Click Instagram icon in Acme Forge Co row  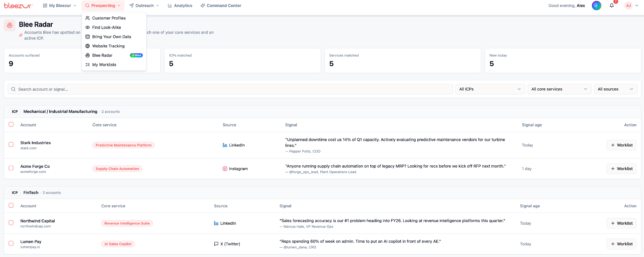[x=225, y=169]
